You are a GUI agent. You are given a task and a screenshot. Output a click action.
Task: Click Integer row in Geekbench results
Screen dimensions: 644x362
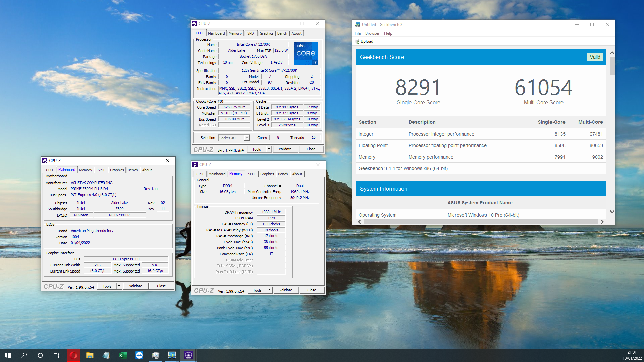(x=480, y=134)
